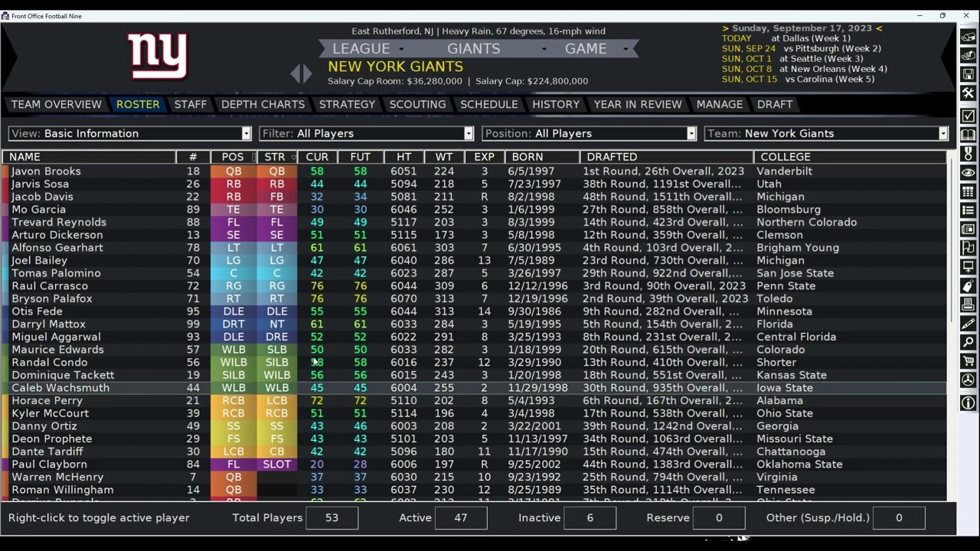Click the magnifying glass search icon
The height and width of the screenshot is (551, 980).
point(969,343)
